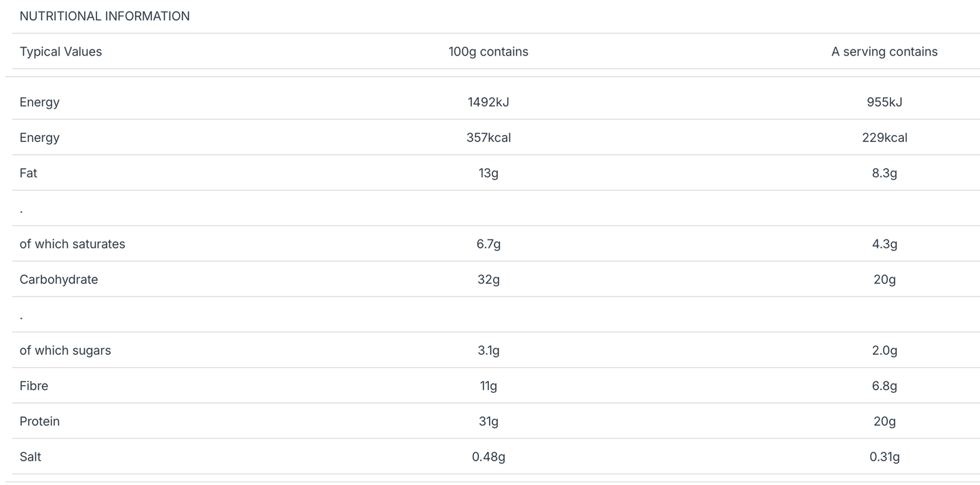Click the 6.7g saturates value

coord(488,244)
